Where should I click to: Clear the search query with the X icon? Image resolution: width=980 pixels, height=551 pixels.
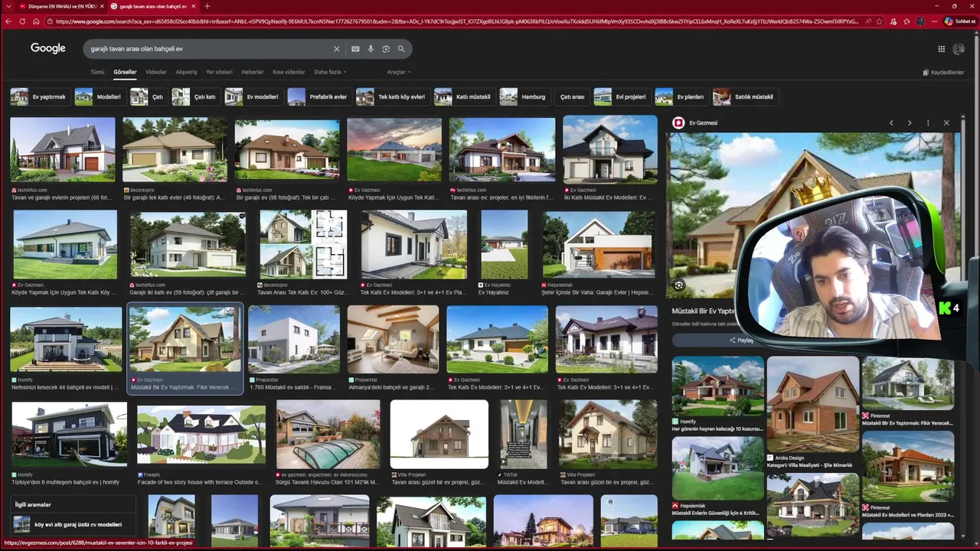(336, 49)
